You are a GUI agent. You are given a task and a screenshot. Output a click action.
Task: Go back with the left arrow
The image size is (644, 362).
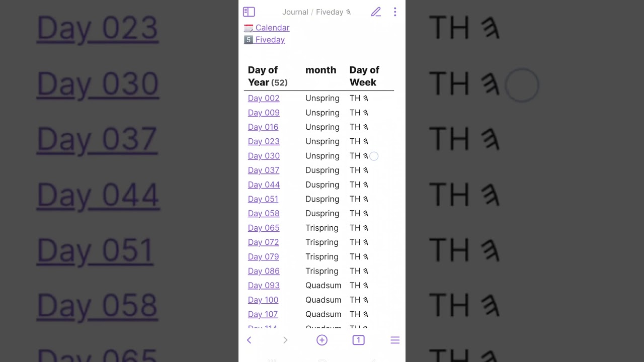249,340
